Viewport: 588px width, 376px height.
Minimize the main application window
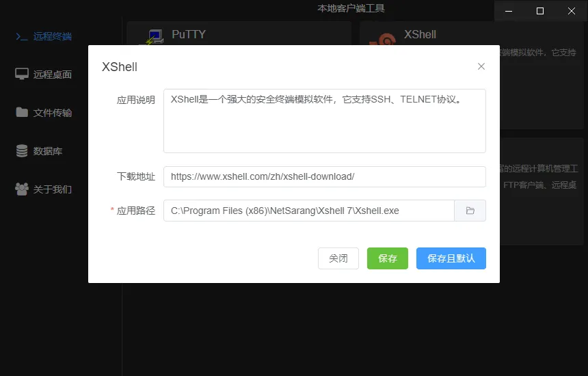coord(509,11)
